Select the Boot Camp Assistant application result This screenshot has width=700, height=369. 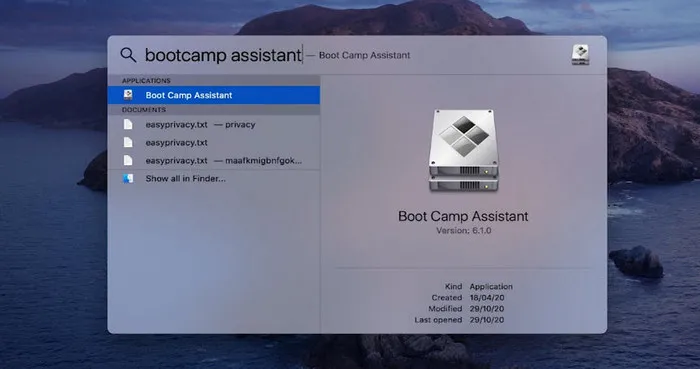[x=214, y=95]
